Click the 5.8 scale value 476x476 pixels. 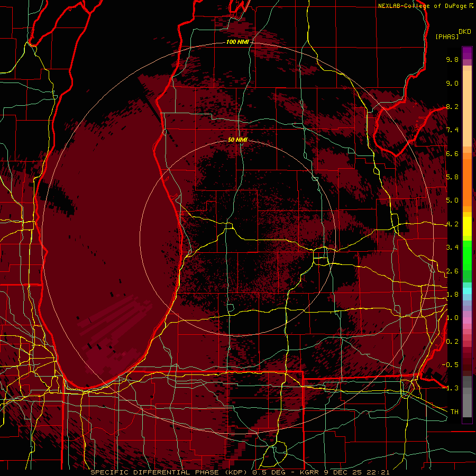pos(452,177)
